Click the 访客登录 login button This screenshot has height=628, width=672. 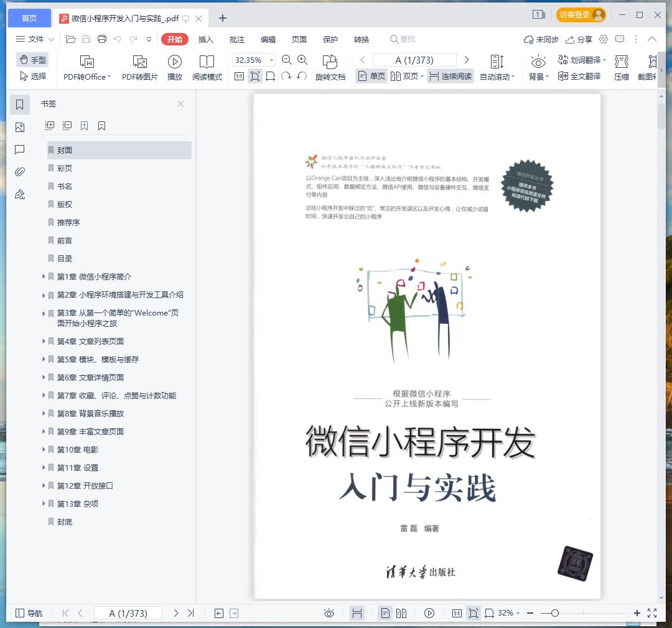(581, 15)
